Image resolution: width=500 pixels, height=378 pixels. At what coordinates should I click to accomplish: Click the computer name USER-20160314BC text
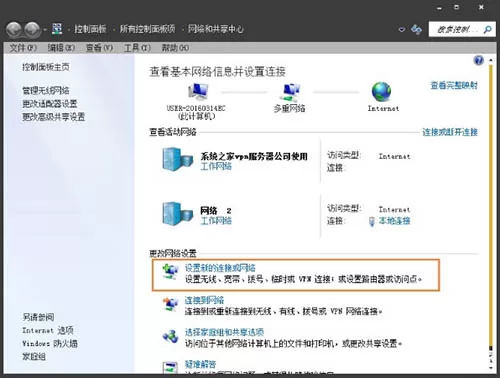(x=196, y=108)
